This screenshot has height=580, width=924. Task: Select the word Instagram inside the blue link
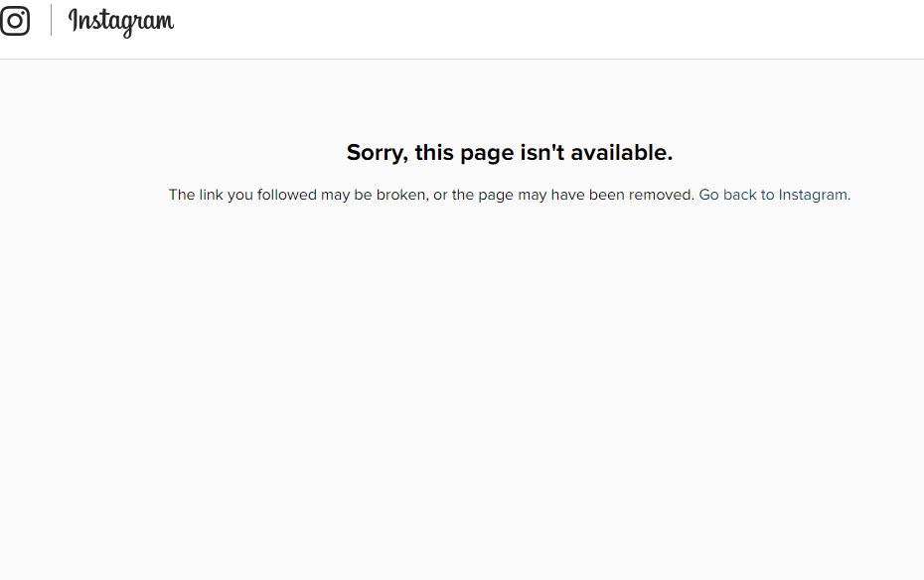[x=814, y=195]
